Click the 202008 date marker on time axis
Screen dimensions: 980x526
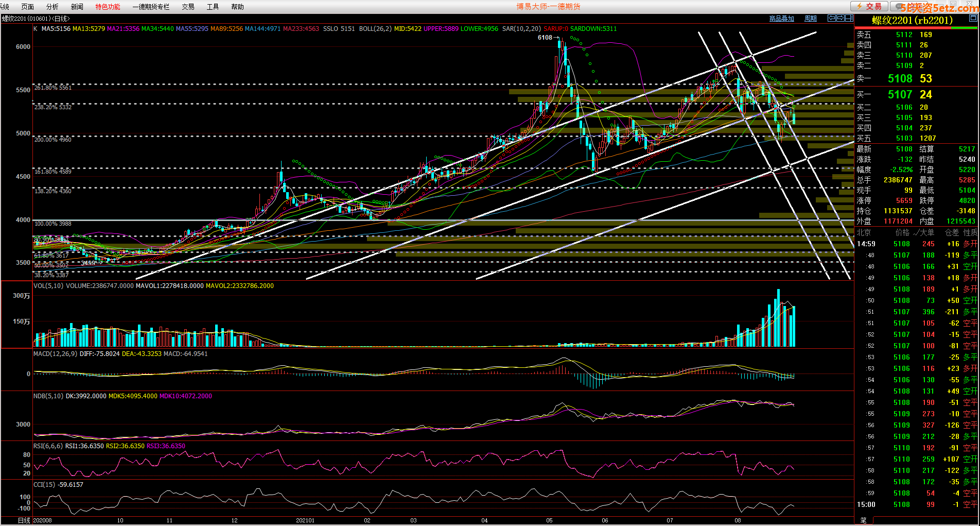click(x=42, y=520)
